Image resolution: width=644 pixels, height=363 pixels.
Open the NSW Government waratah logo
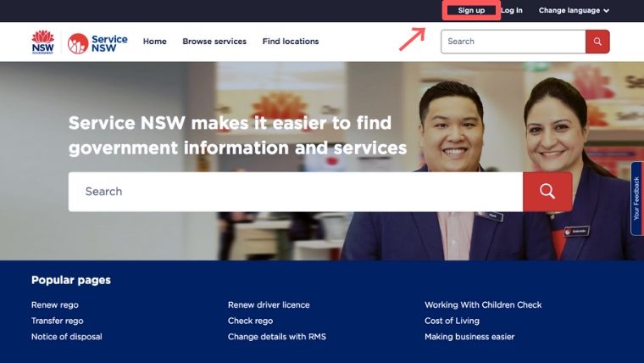click(x=42, y=42)
